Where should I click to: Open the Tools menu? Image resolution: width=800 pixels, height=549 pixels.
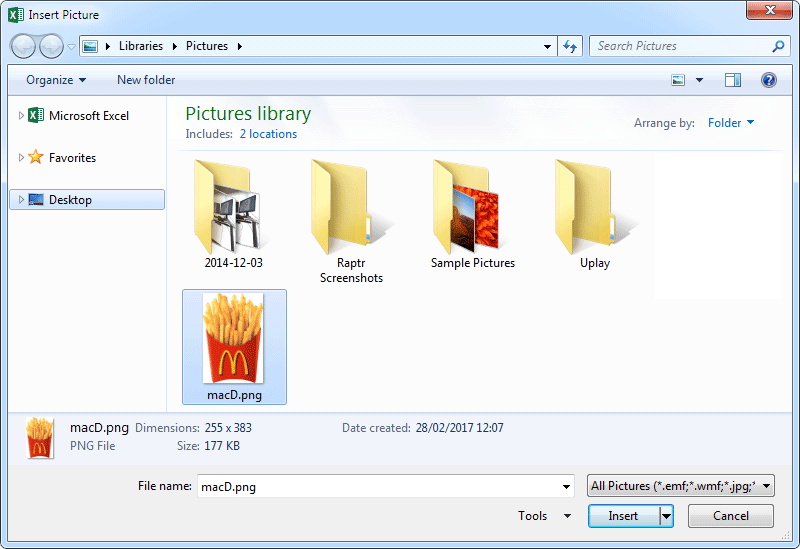click(544, 516)
